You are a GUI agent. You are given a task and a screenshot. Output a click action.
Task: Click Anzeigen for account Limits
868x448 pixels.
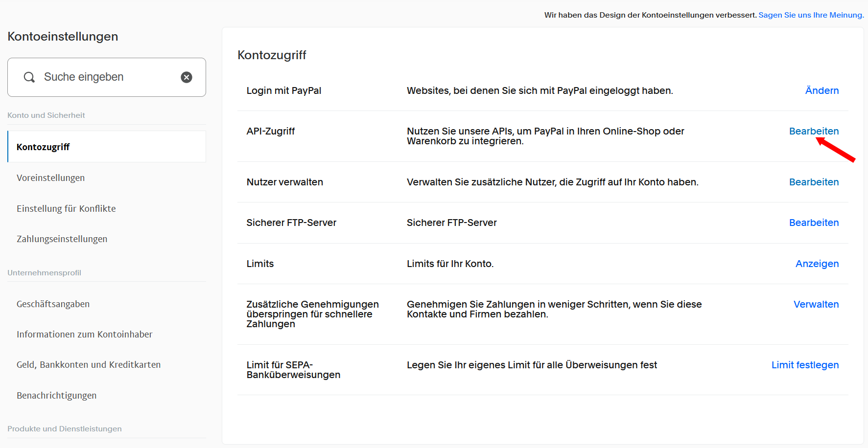click(x=817, y=264)
